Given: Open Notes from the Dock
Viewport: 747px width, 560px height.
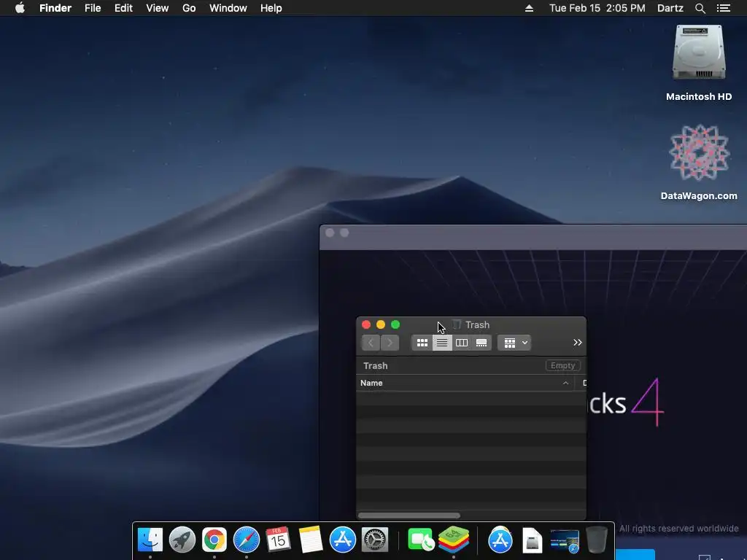Looking at the screenshot, I should coord(310,540).
